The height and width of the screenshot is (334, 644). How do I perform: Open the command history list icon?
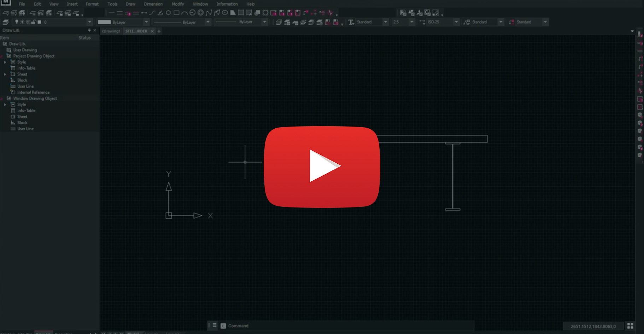click(x=215, y=325)
